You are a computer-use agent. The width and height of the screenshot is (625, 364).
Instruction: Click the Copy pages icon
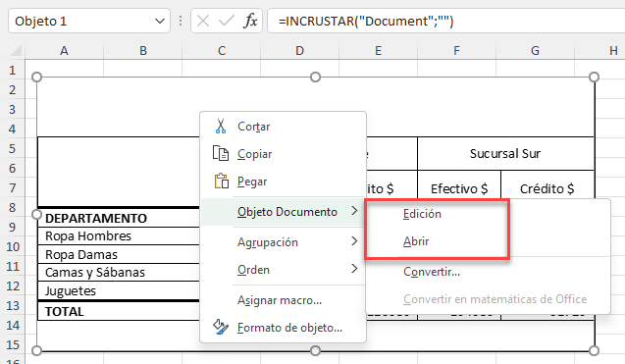click(221, 153)
